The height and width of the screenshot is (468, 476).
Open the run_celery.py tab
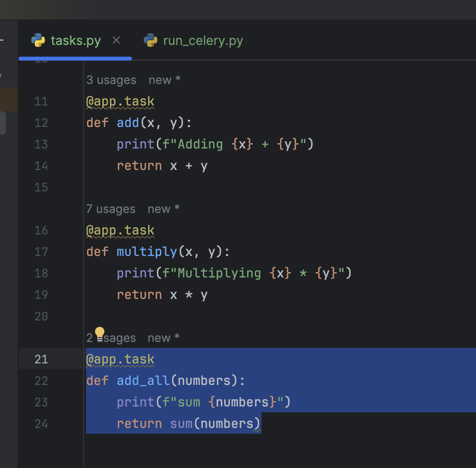[x=203, y=41]
